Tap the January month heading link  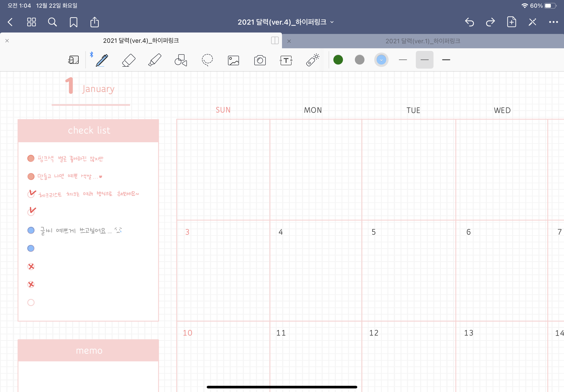[90, 87]
